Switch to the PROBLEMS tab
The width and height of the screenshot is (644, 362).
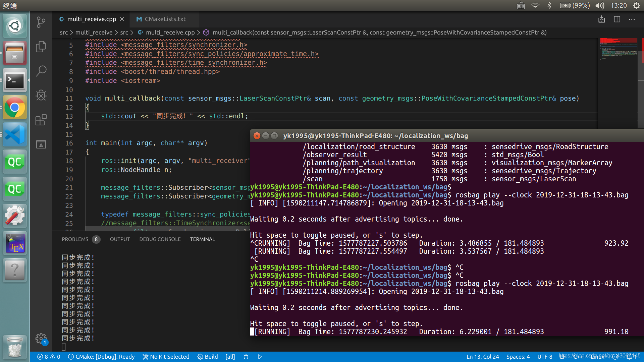pos(75,239)
